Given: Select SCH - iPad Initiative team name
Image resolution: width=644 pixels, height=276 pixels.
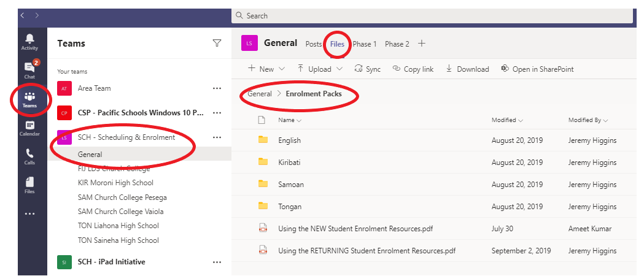Looking at the screenshot, I should point(111,262).
